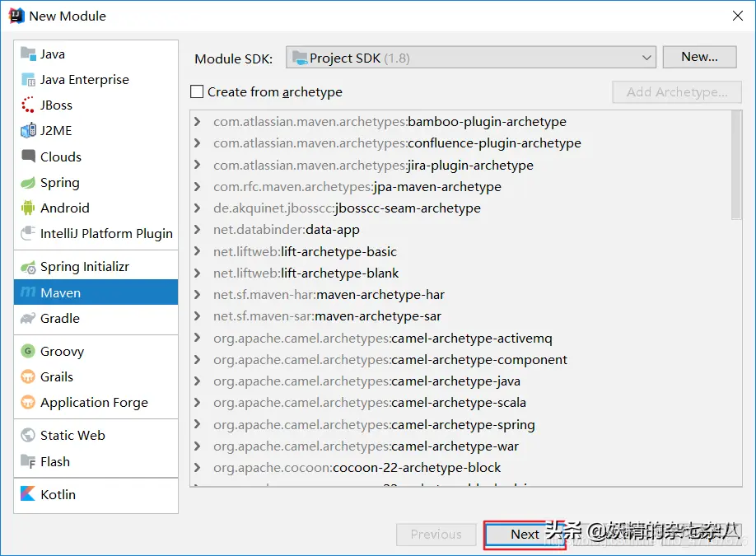This screenshot has height=556, width=756.
Task: Click the Spring Initializr icon
Action: click(x=29, y=267)
